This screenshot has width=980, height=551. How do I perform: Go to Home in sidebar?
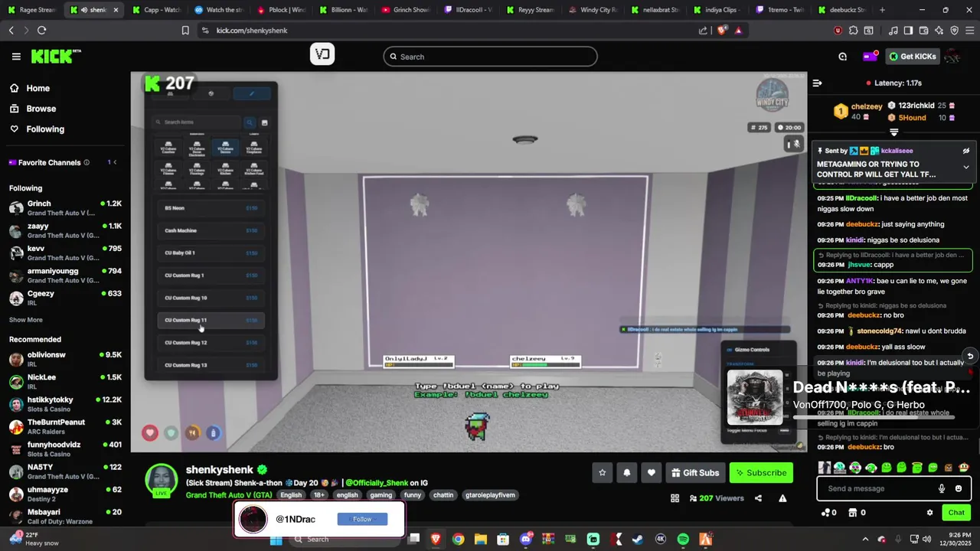click(x=30, y=88)
